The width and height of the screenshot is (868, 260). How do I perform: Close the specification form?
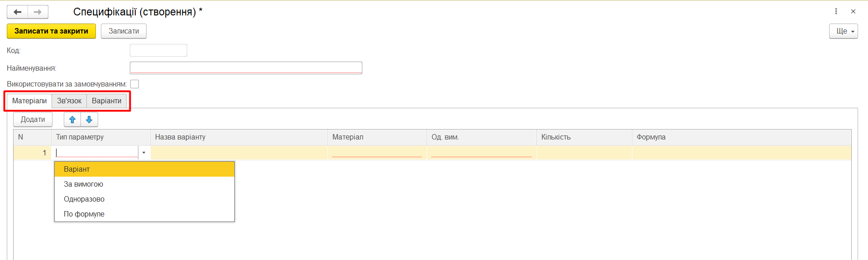coord(853,11)
